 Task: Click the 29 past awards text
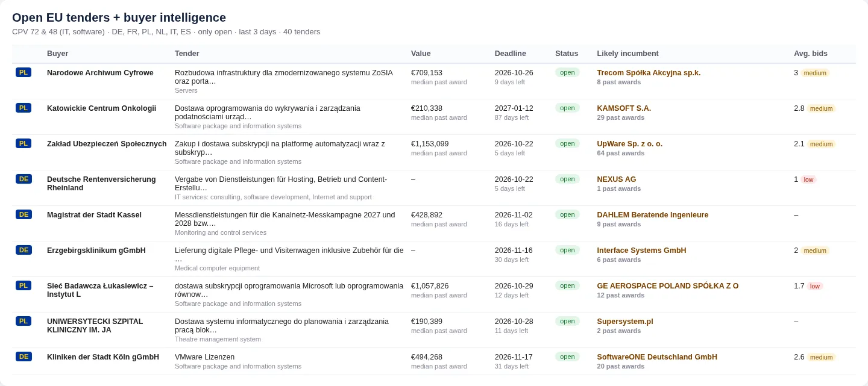[x=621, y=117]
